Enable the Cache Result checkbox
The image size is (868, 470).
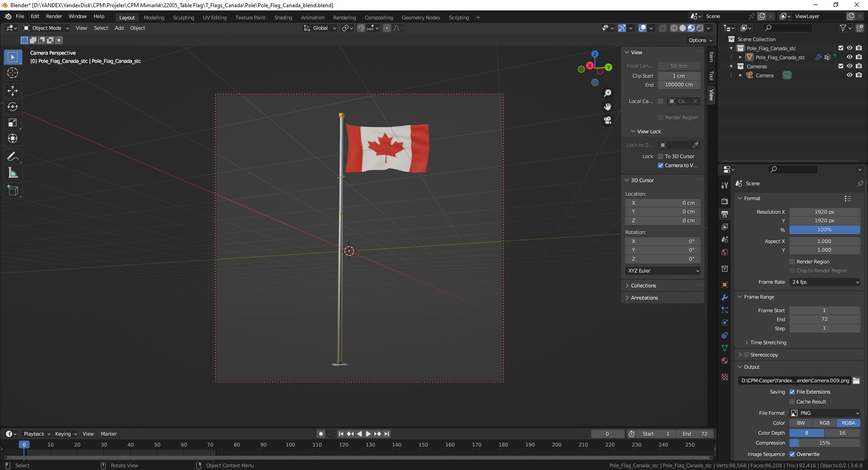pos(792,402)
